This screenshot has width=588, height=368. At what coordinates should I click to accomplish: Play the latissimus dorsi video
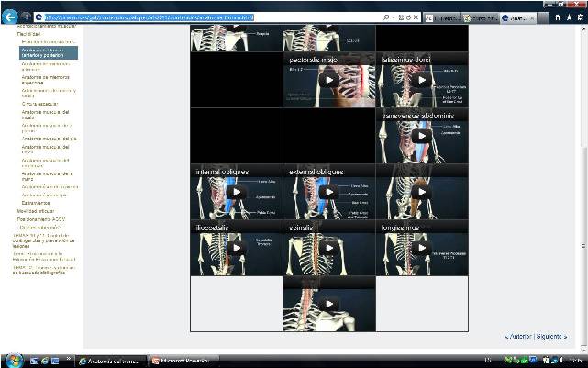[421, 81]
